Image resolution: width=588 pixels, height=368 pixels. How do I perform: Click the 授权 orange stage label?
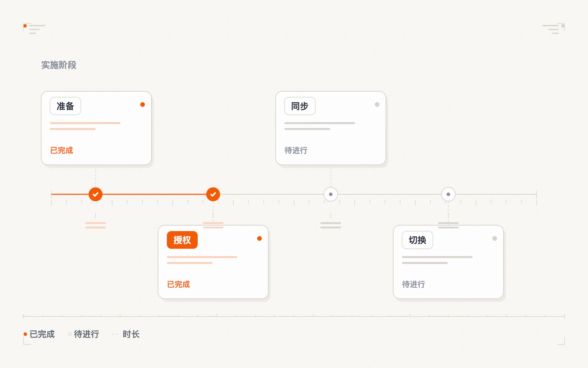[182, 240]
